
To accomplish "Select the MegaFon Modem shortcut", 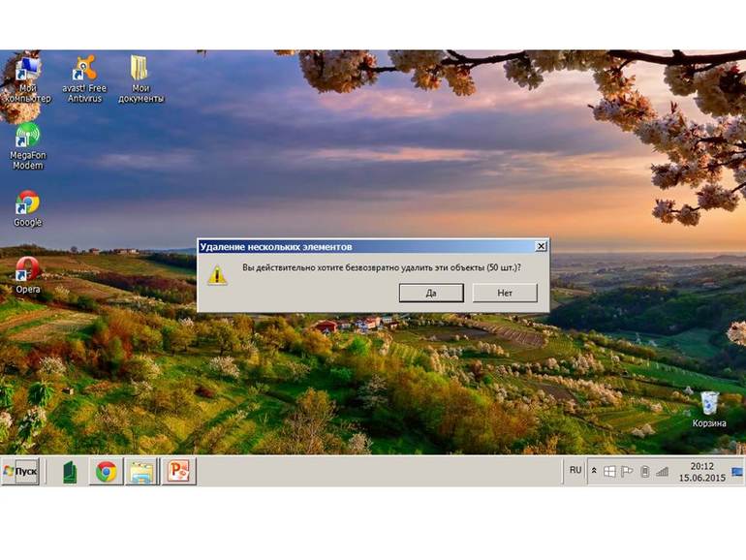I will click(27, 146).
